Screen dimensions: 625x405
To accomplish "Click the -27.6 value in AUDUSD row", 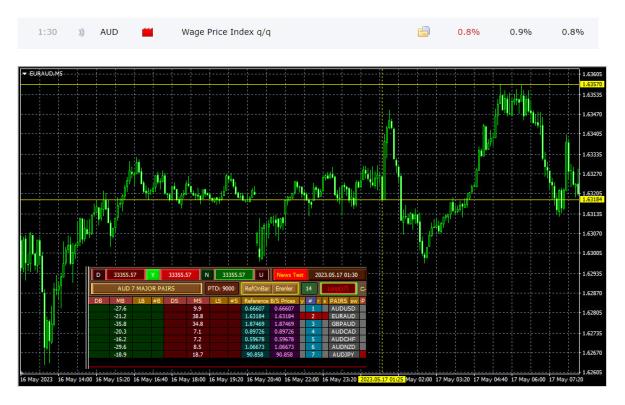I will pyautogui.click(x=120, y=309).
